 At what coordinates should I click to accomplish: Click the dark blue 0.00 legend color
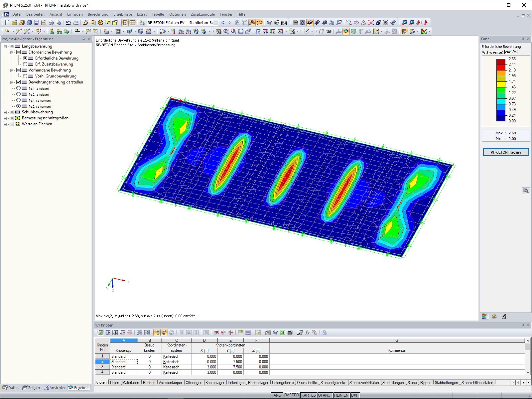coord(501,118)
